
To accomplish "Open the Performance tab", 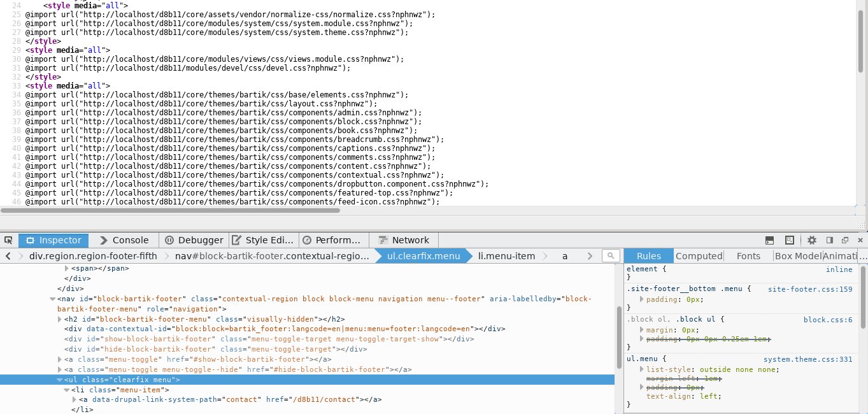I will click(x=334, y=240).
